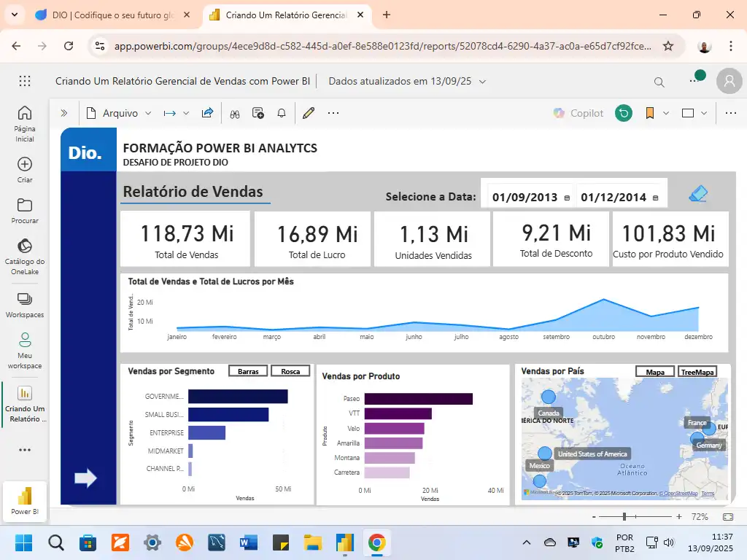
Task: Switch segment chart to Barras
Action: tap(248, 371)
